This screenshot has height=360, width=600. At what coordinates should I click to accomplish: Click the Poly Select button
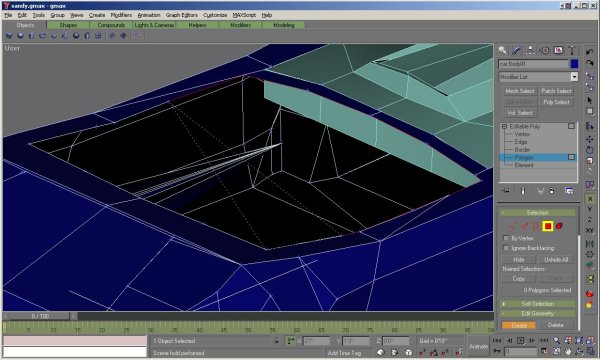[x=556, y=102]
